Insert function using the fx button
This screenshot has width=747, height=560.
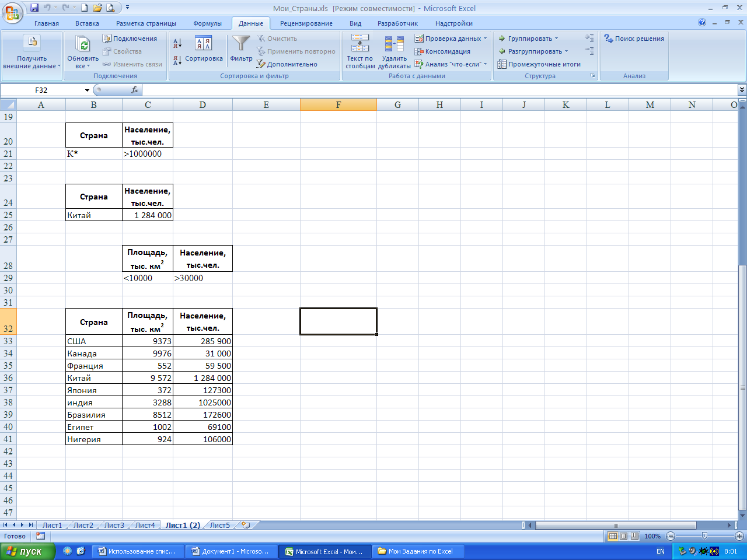(x=135, y=90)
